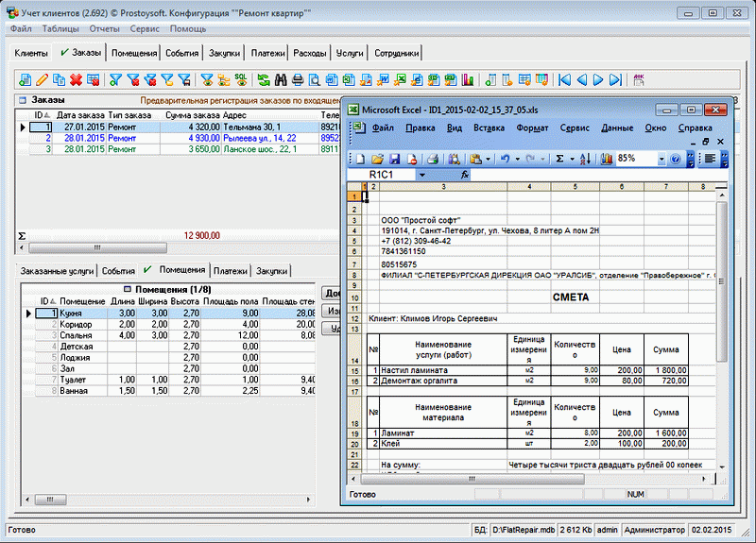Click Excel's save floppy icon
Viewport: 756px width, 543px height.
[x=395, y=159]
